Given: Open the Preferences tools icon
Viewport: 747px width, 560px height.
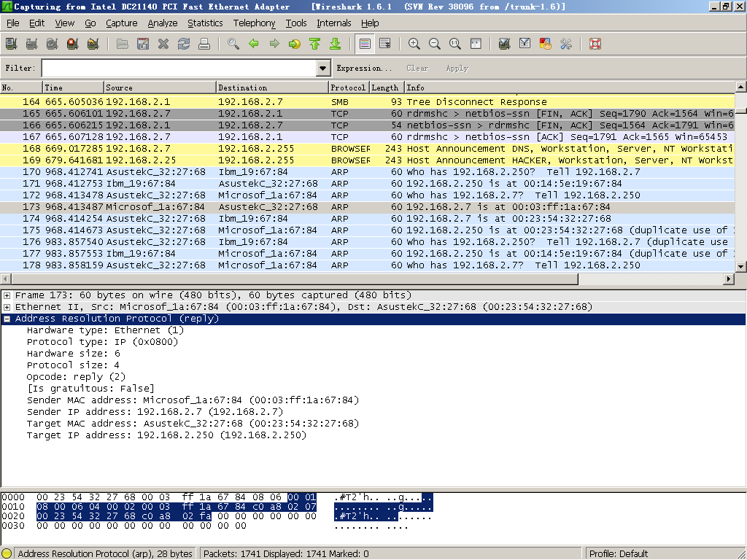Looking at the screenshot, I should coord(565,44).
